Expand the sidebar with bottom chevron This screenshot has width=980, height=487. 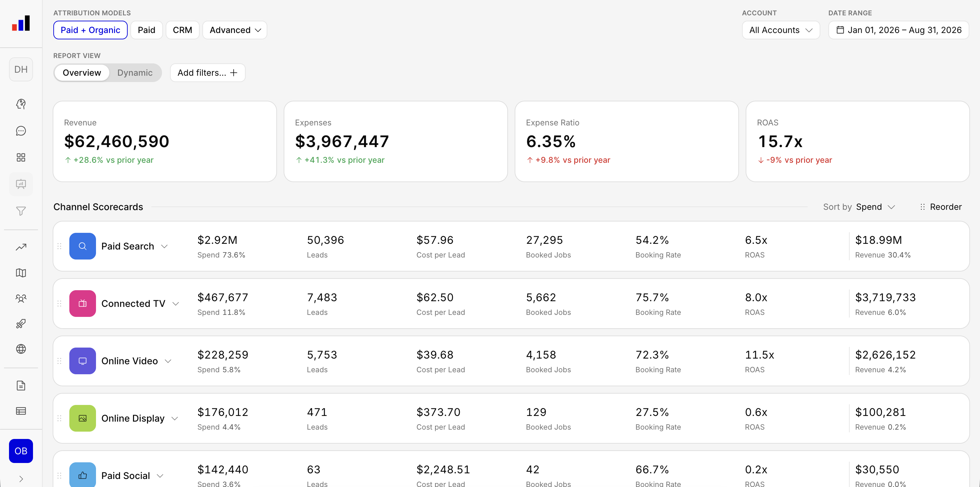point(21,479)
